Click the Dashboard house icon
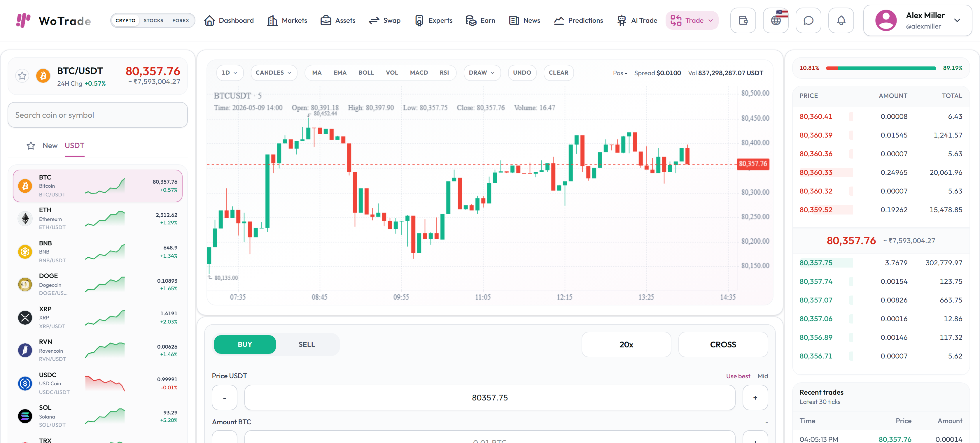The width and height of the screenshot is (980, 443). coord(210,20)
